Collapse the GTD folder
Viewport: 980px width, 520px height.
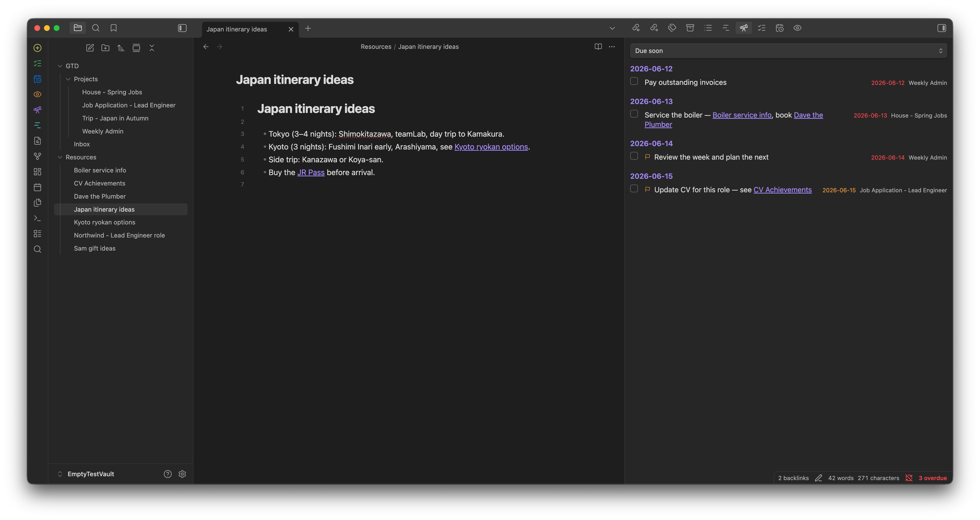60,66
